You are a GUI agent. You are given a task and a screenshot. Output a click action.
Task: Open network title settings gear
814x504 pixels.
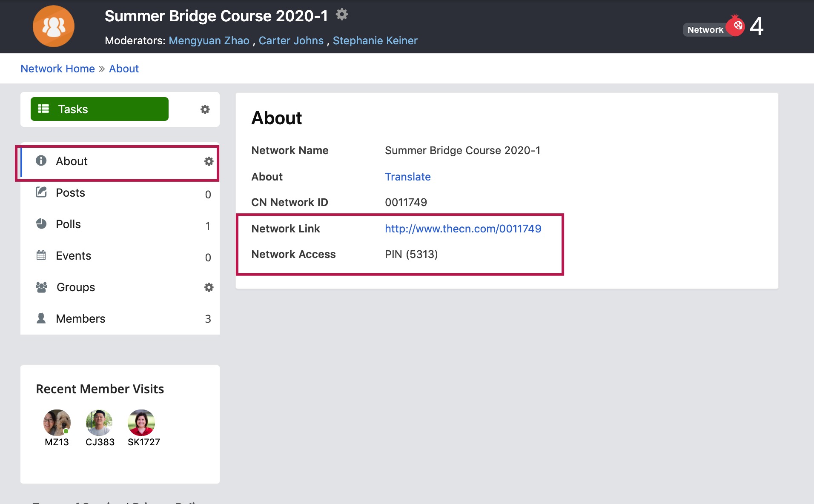pyautogui.click(x=342, y=14)
